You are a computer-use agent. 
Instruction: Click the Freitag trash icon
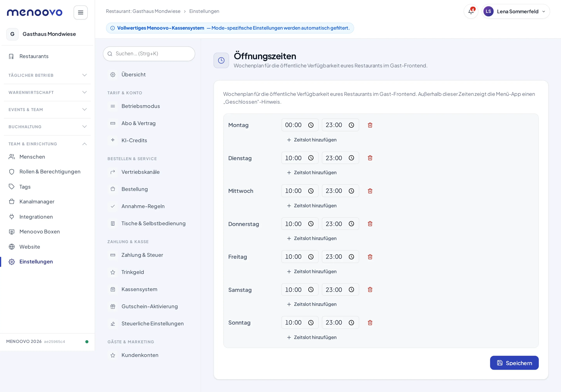coord(370,257)
